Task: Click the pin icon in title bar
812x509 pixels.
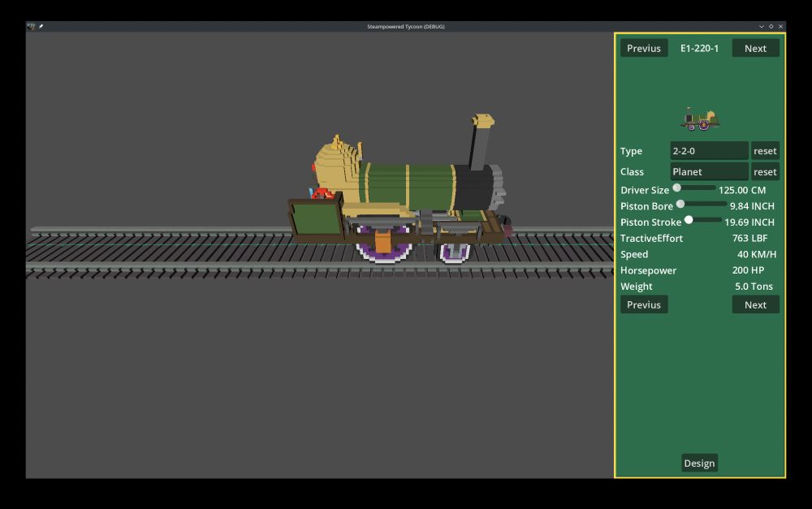Action: point(41,27)
